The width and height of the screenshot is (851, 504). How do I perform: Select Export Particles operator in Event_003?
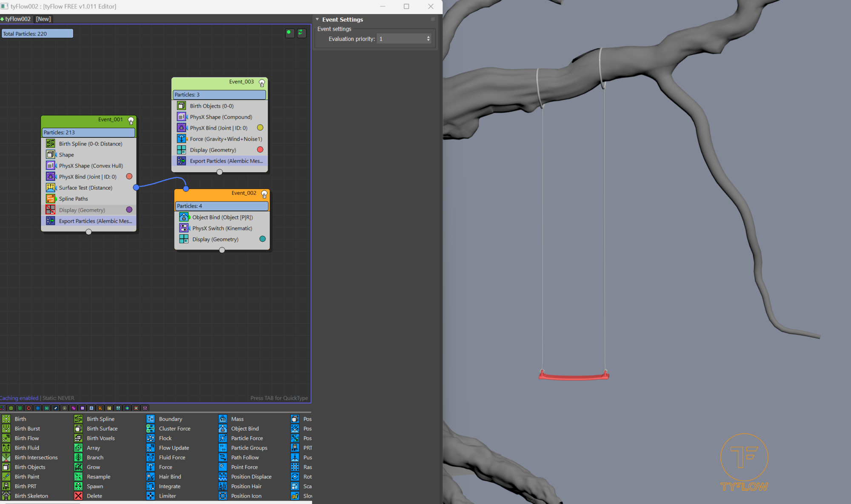(x=226, y=161)
